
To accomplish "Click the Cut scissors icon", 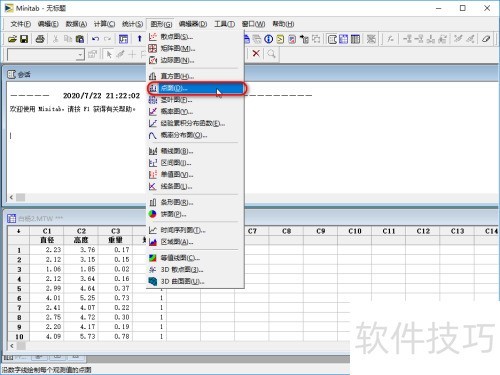I will click(x=56, y=39).
